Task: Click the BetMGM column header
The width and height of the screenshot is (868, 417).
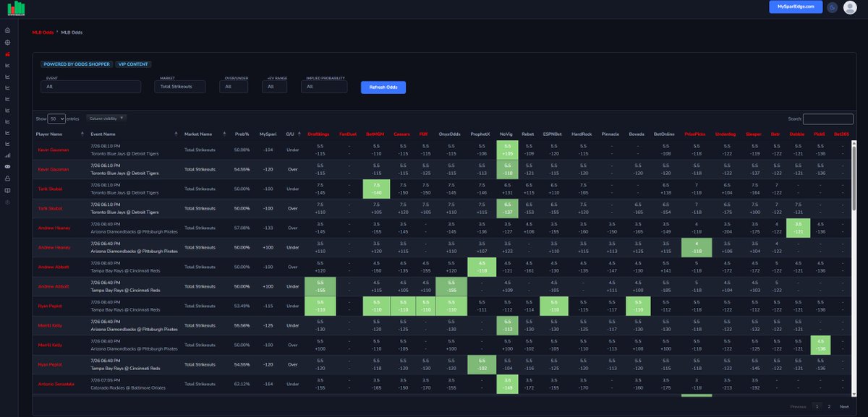Action: point(376,134)
